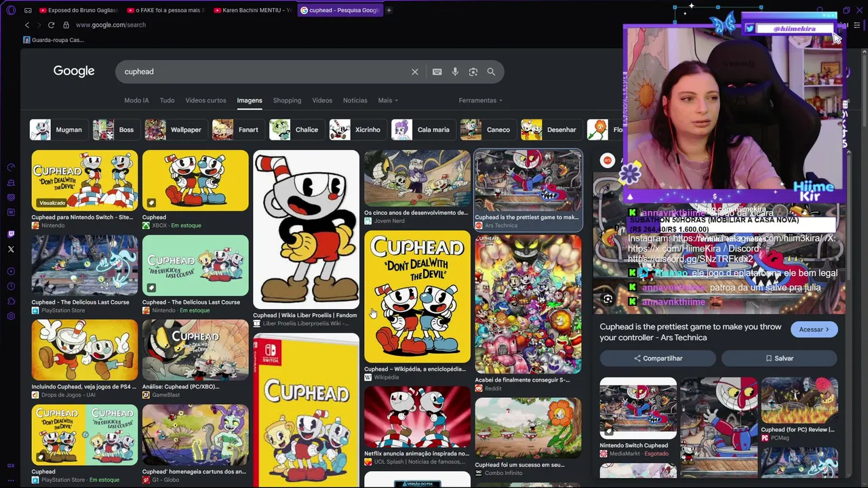
Task: Click the Compartilhar share button
Action: (x=658, y=358)
